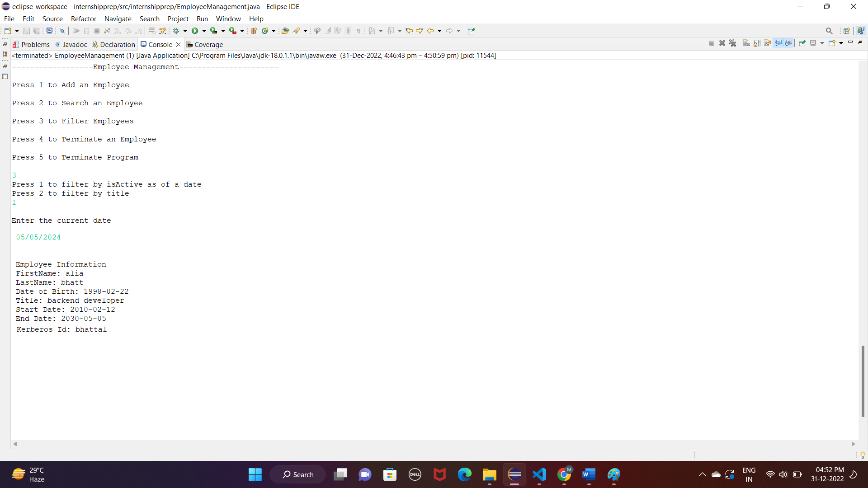Screen dimensions: 868x488
Task: Toggle Word Wrap in the console
Action: point(768,43)
